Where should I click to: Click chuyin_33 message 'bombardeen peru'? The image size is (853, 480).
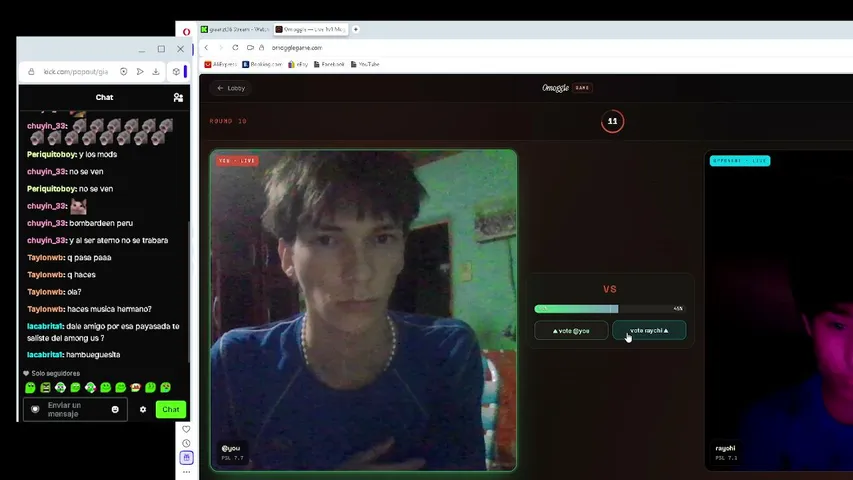(x=101, y=223)
